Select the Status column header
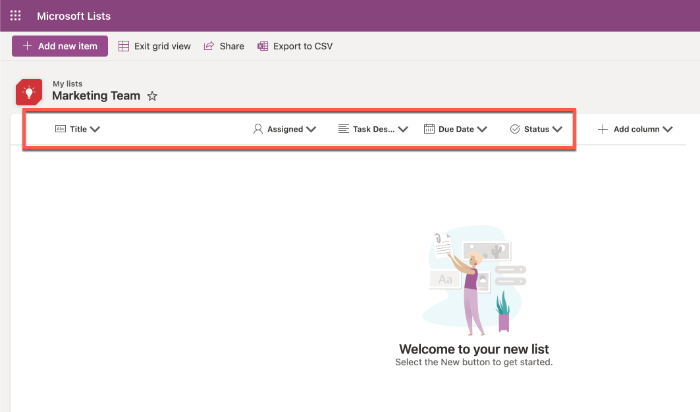 coord(537,129)
